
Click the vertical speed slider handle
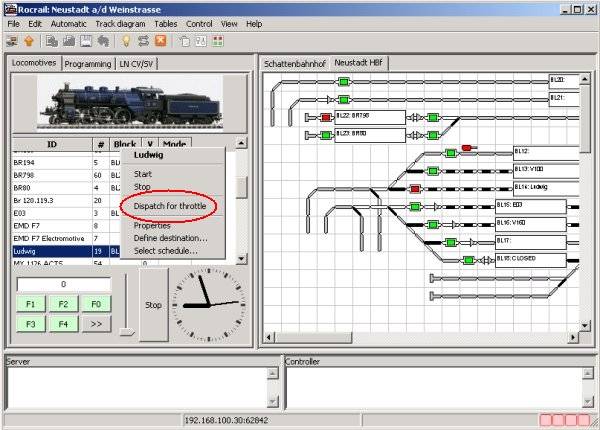click(126, 331)
